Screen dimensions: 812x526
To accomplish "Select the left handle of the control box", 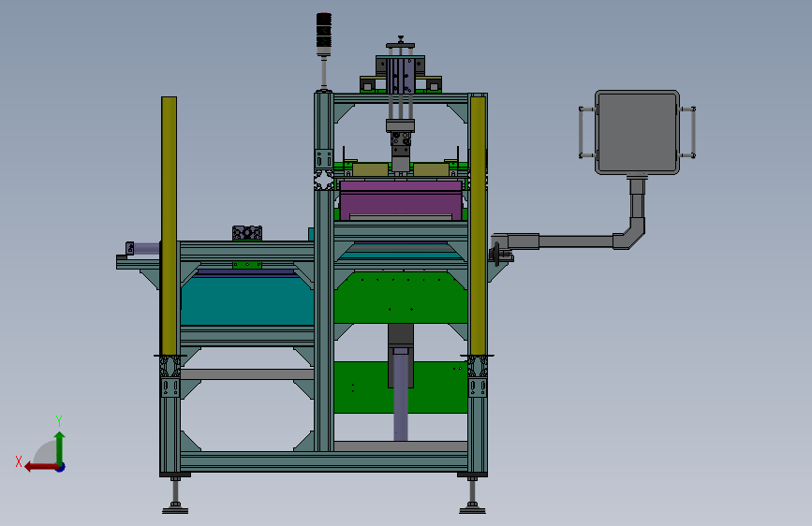I will (x=585, y=132).
